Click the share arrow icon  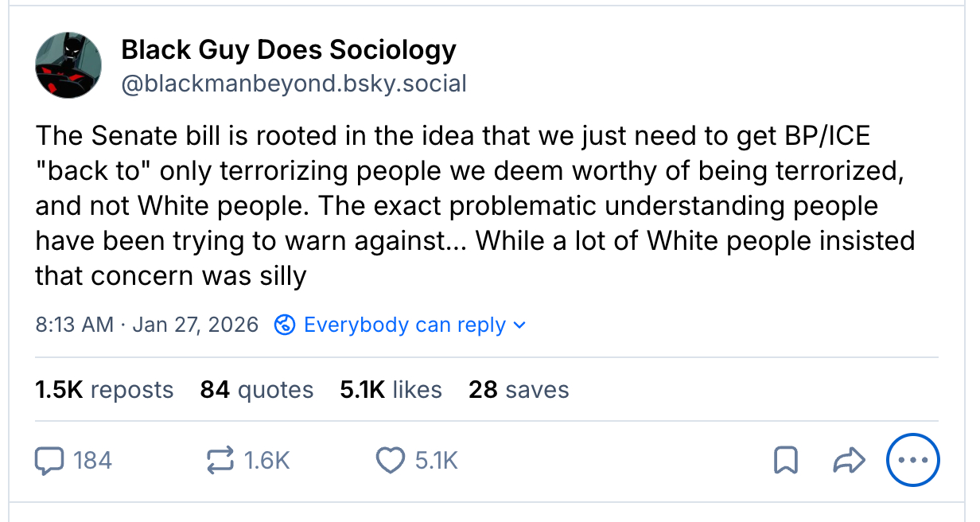click(848, 460)
